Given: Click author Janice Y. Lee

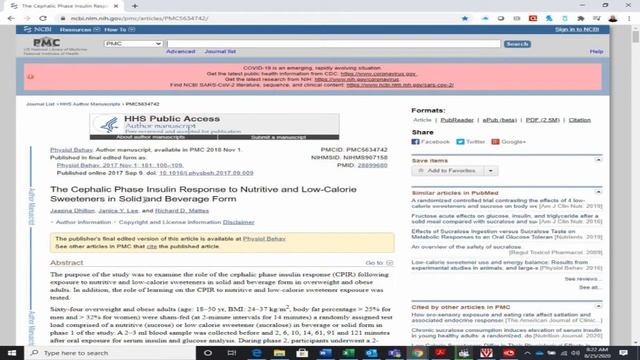Looking at the screenshot, I should [x=118, y=211].
